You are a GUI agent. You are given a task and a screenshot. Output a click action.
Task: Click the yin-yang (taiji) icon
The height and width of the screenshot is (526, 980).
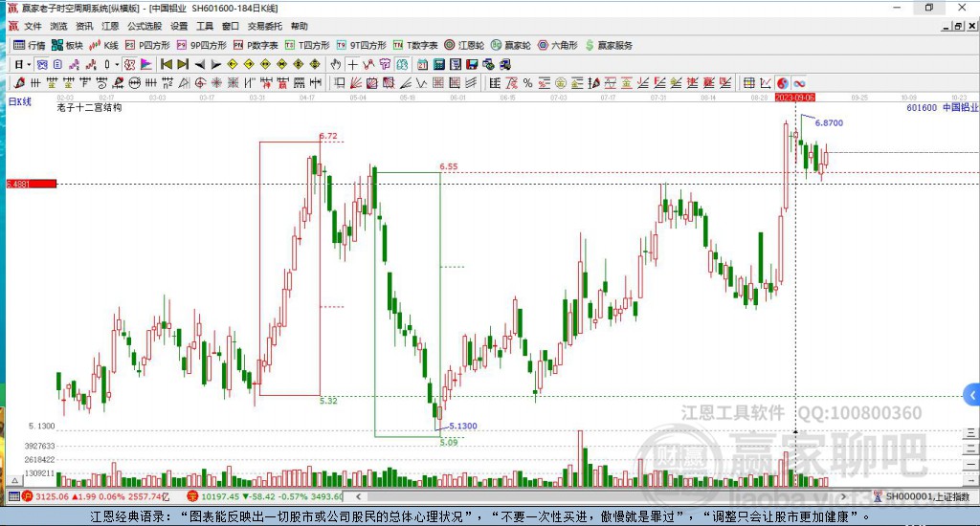[x=783, y=83]
